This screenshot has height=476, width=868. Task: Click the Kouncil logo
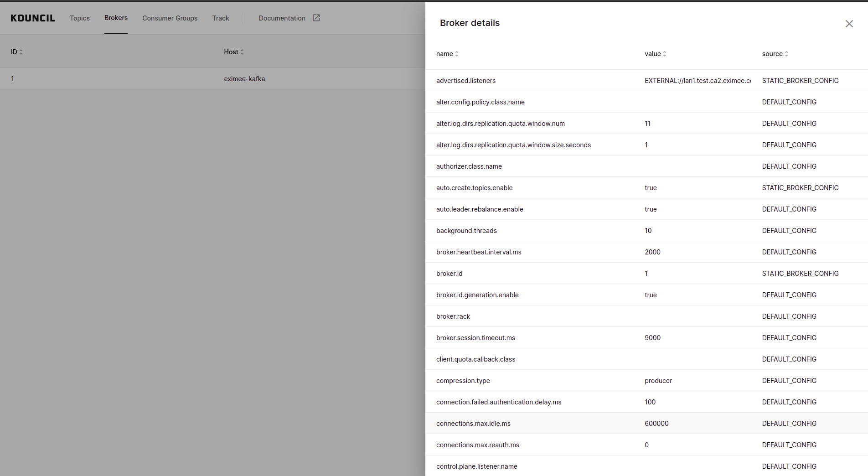click(x=33, y=18)
